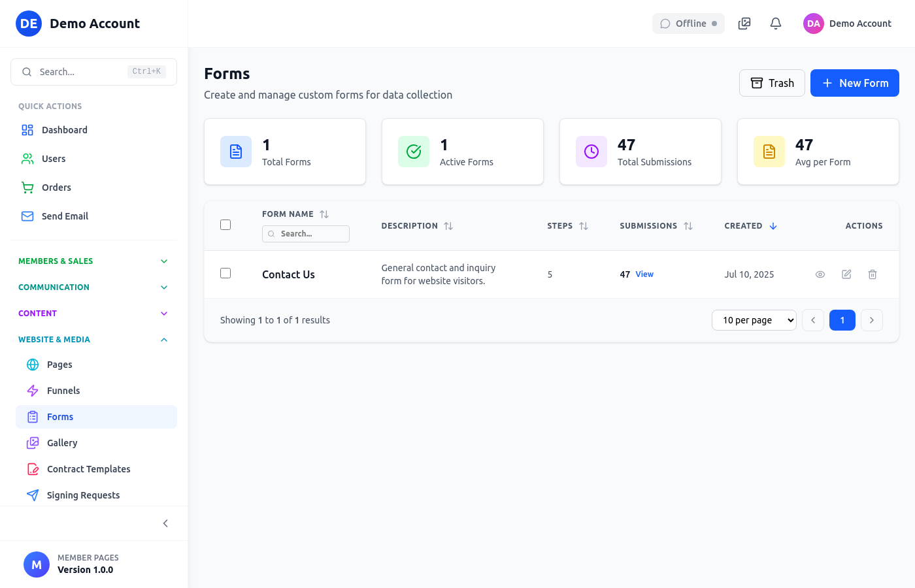The image size is (915, 588).
Task: Open the notifications bell
Action: pyautogui.click(x=775, y=23)
